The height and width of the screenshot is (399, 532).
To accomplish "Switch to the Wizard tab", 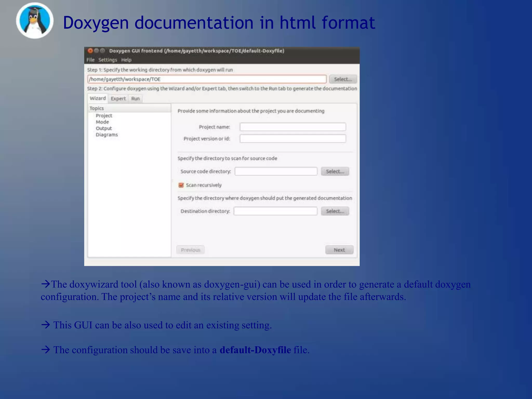I will pos(98,98).
